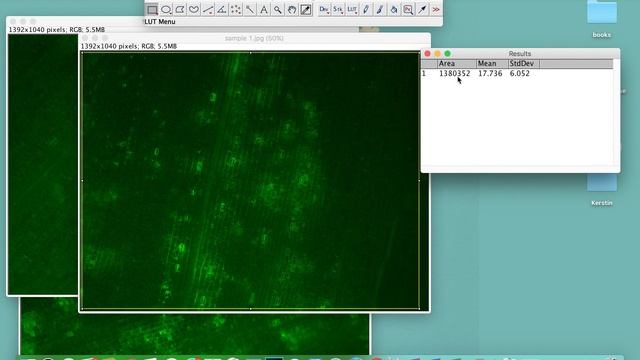Select the Magnifying glass zoom tool
The image size is (640, 360).
point(278,9)
